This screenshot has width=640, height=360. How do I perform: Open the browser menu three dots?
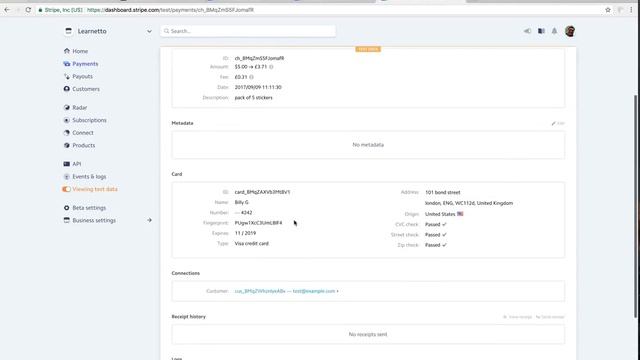631,10
